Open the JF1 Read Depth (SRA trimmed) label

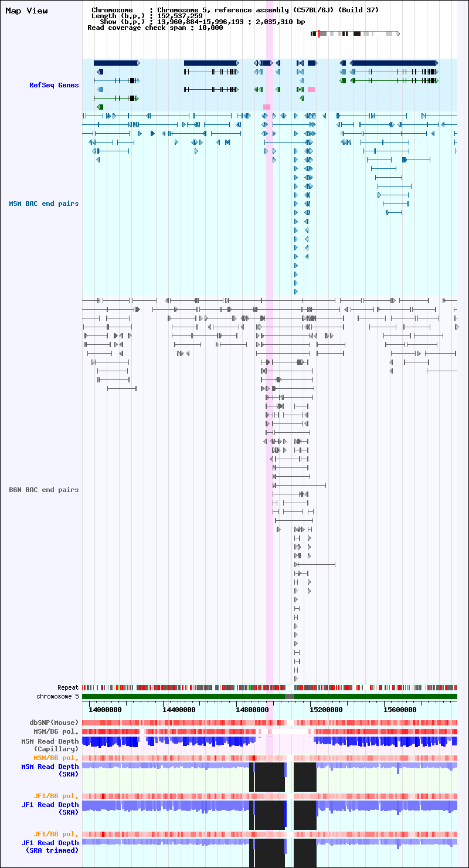[50, 846]
